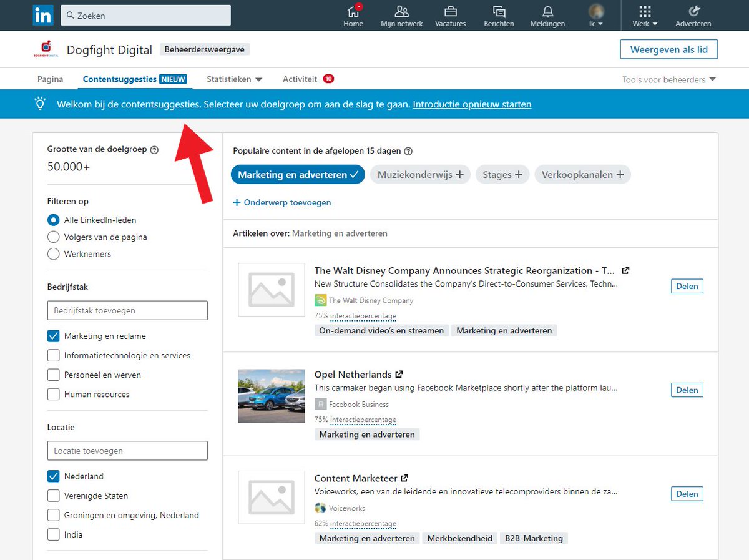Expand the Statistieken dropdown tab
Viewport: 749px width, 560px height.
235,79
